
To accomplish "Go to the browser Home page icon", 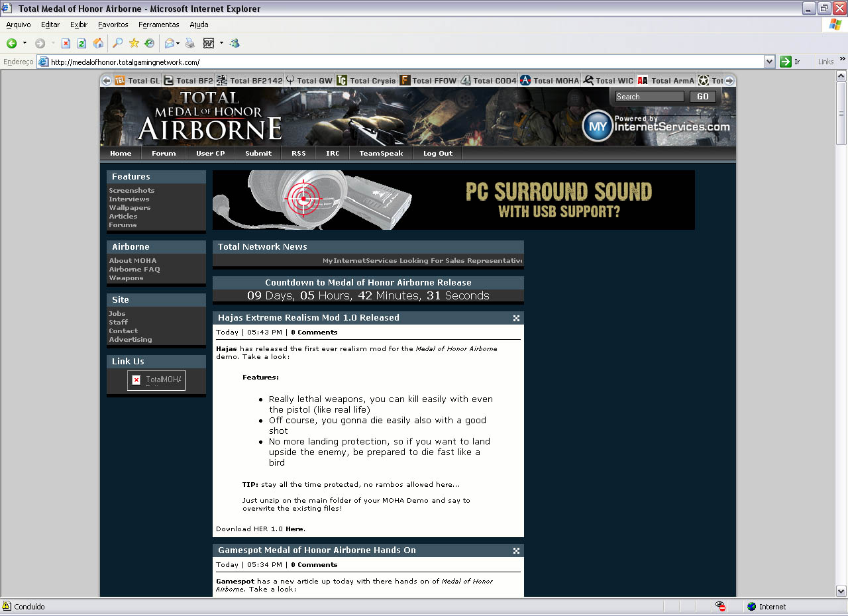I will [x=98, y=44].
